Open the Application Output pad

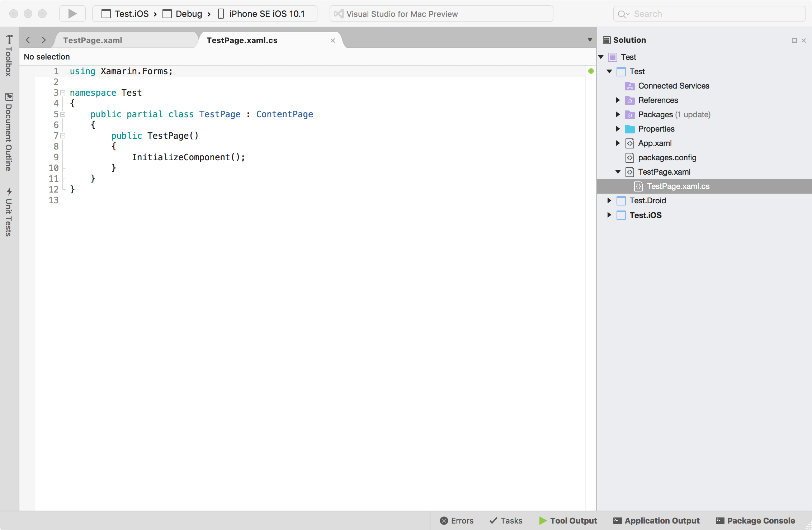coord(656,521)
